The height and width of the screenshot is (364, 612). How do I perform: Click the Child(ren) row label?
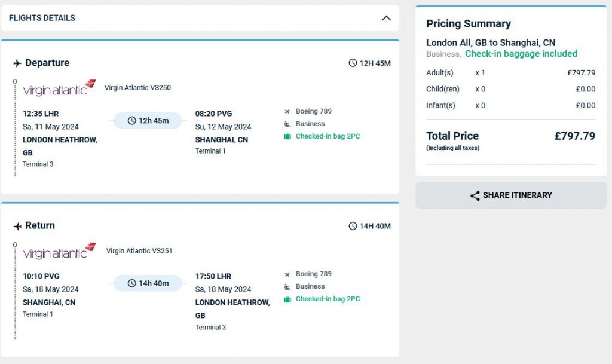443,89
